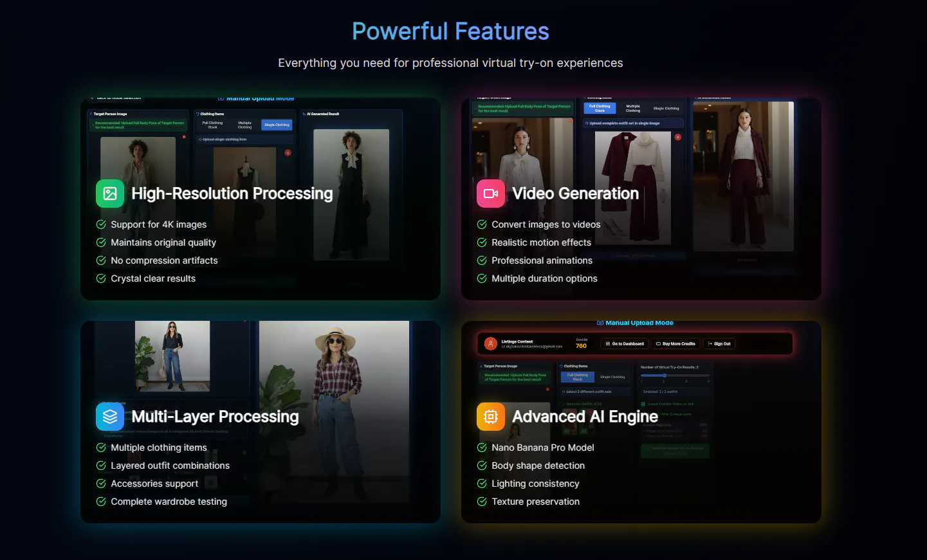Click the text Support for 4K images

tap(159, 224)
